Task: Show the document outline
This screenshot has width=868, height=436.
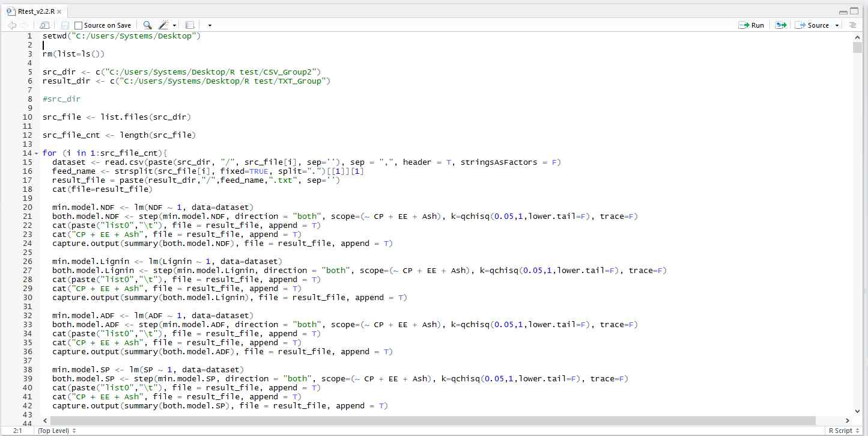Action: coord(852,25)
